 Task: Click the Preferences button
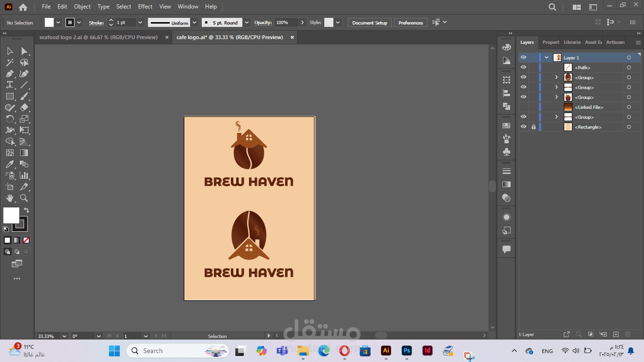pos(411,23)
